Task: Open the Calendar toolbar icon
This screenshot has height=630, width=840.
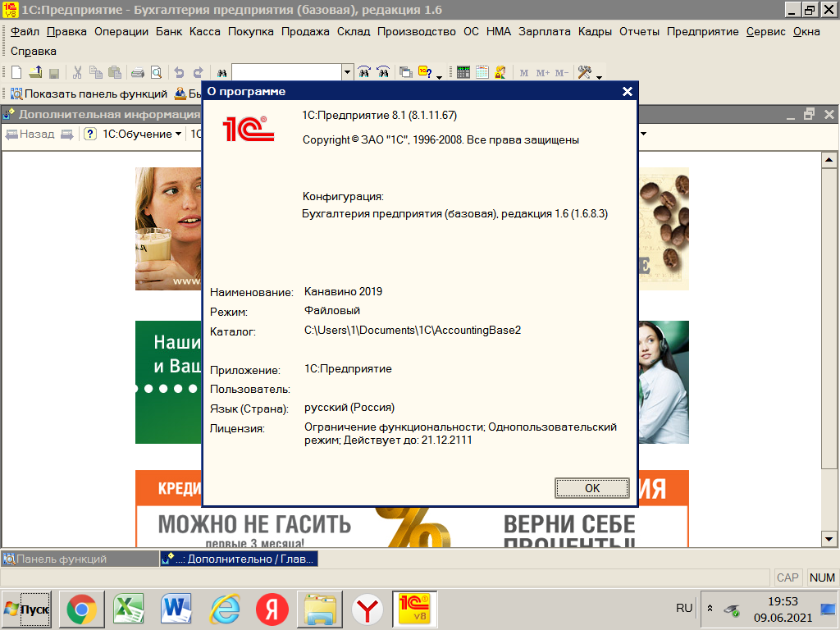Action: pyautogui.click(x=482, y=72)
